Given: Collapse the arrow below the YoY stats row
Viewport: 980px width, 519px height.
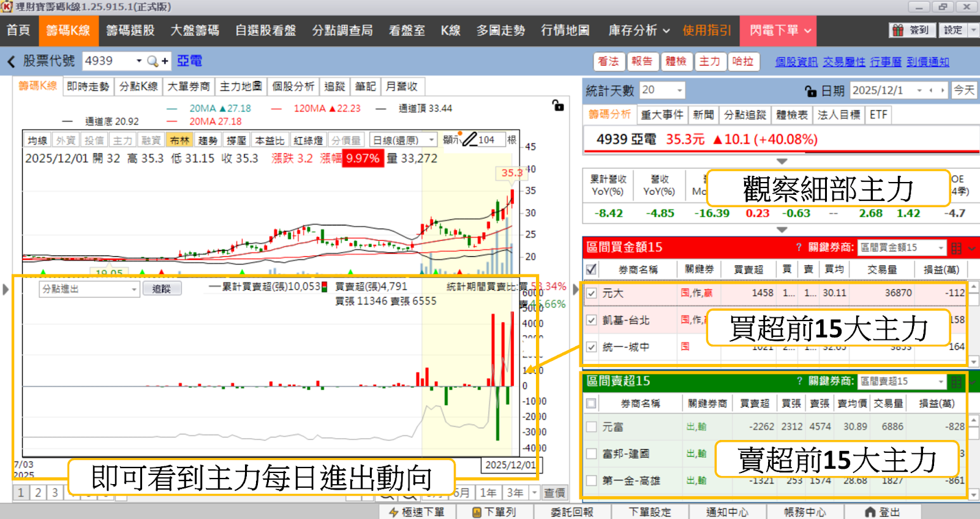Looking at the screenshot, I should [782, 230].
